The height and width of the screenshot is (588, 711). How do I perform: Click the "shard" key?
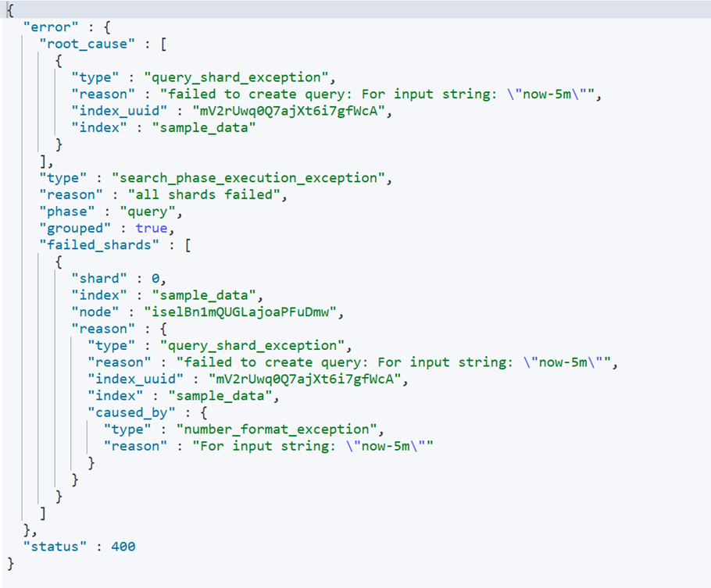(99, 279)
